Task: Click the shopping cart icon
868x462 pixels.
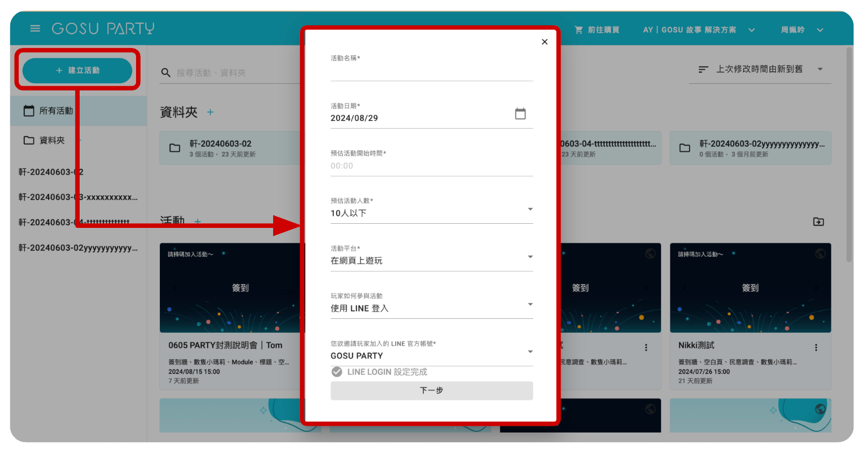Action: click(x=578, y=30)
